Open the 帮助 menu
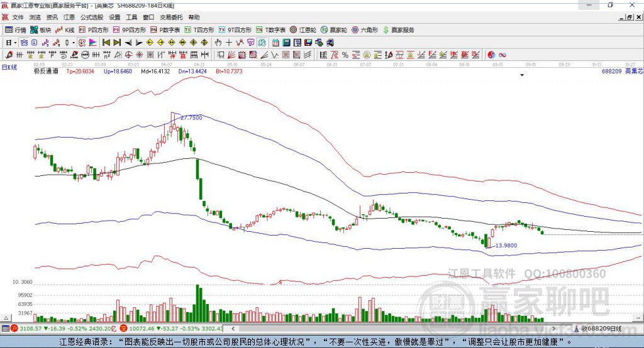 tap(194, 17)
